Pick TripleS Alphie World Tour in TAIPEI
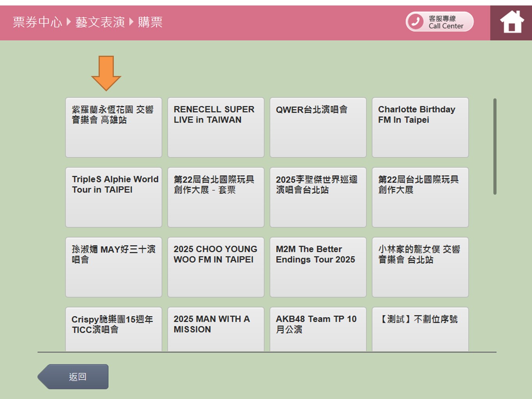532x399 pixels. click(113, 197)
